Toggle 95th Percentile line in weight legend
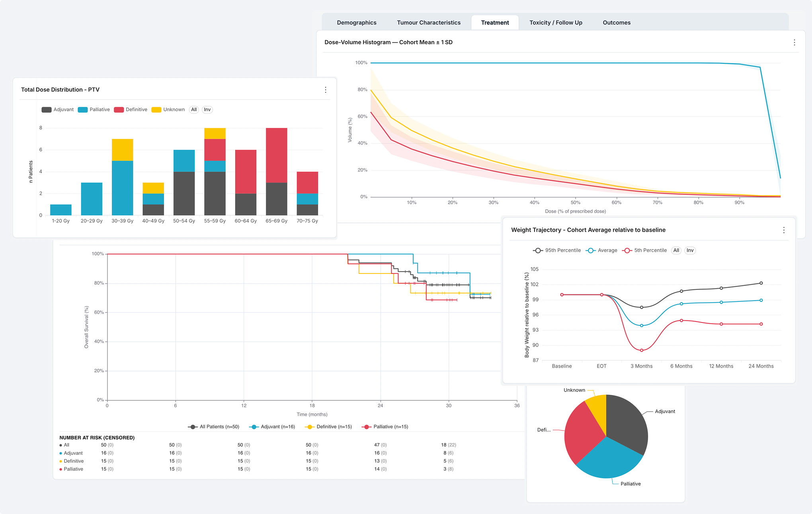The height and width of the screenshot is (514, 812). pyautogui.click(x=557, y=250)
